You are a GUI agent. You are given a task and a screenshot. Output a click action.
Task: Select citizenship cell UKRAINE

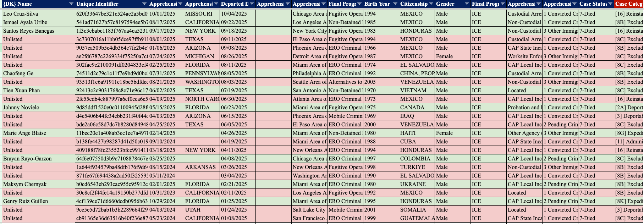(417, 184)
